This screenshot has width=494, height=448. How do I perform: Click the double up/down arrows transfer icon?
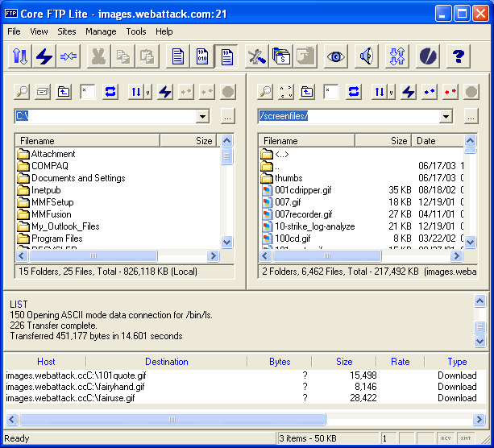tap(397, 56)
